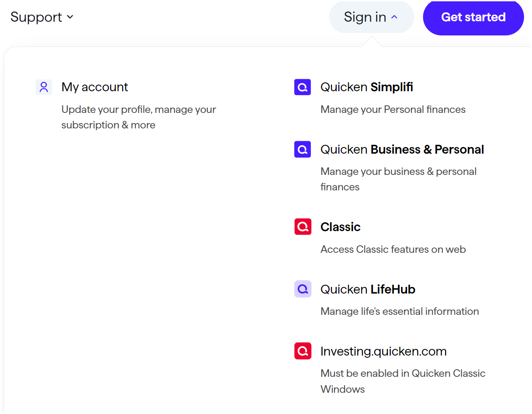Choose Quicken Business & Personal option
The width and height of the screenshot is (532, 414).
click(402, 149)
